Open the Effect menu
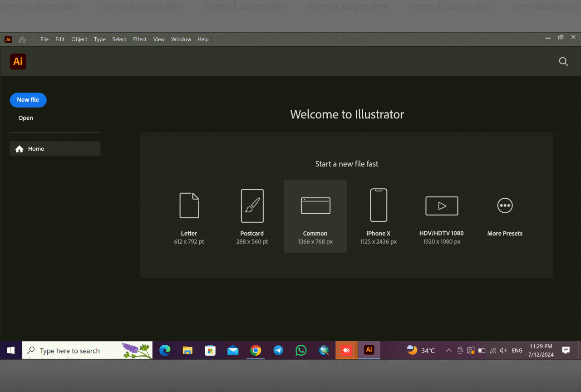Viewport: 581px width, 392px height. coord(139,39)
